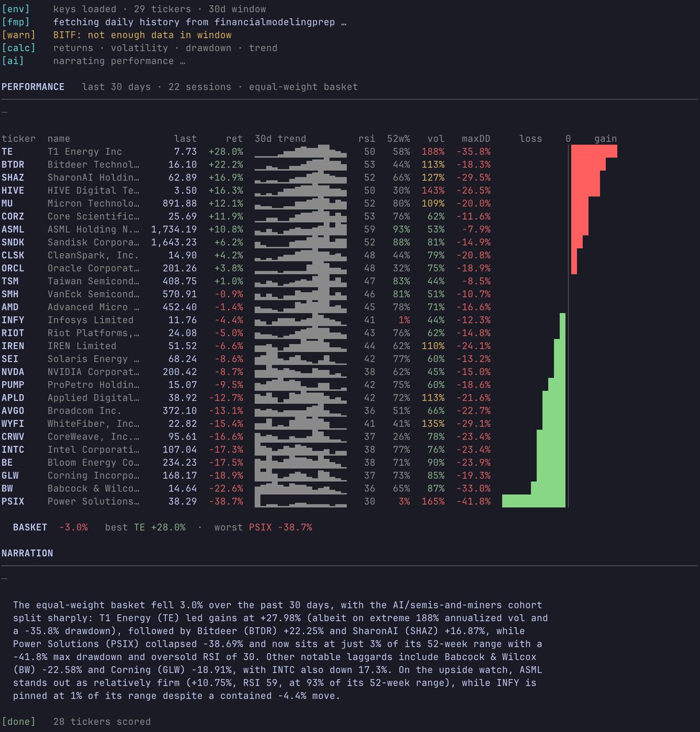
Task: Click the HIVE ticker symbol
Action: click(13, 190)
